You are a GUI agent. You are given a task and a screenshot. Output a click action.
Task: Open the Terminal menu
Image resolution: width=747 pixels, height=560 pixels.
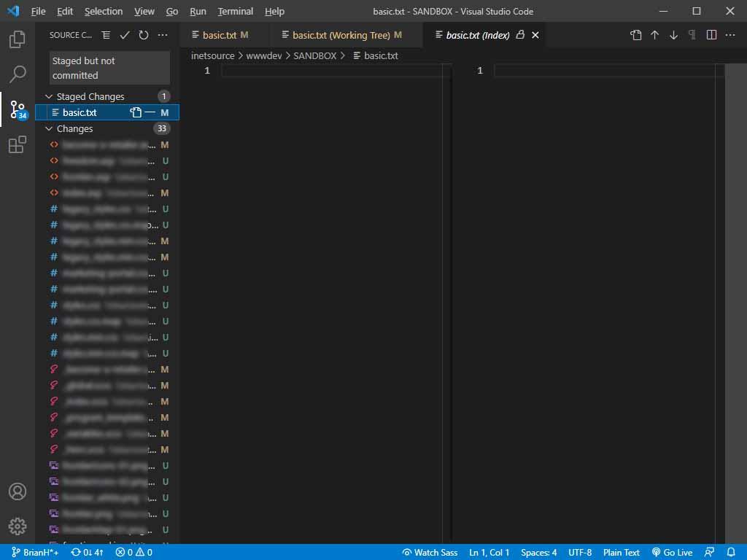[236, 11]
